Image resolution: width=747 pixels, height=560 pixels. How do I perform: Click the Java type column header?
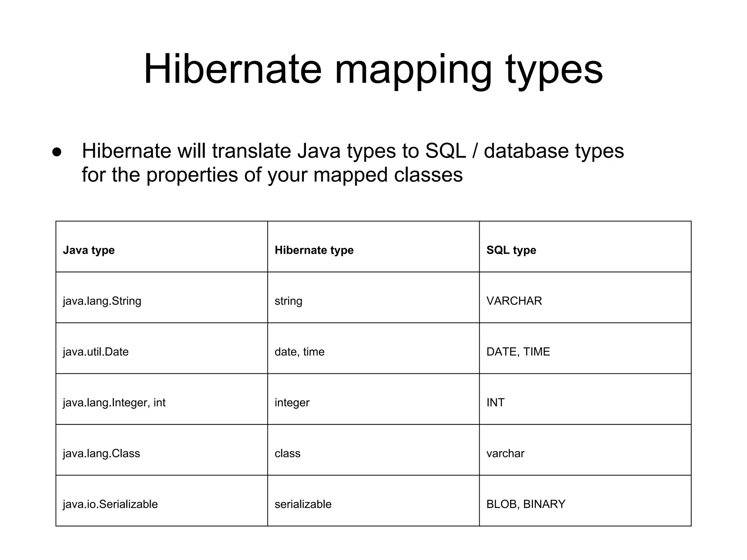(89, 250)
